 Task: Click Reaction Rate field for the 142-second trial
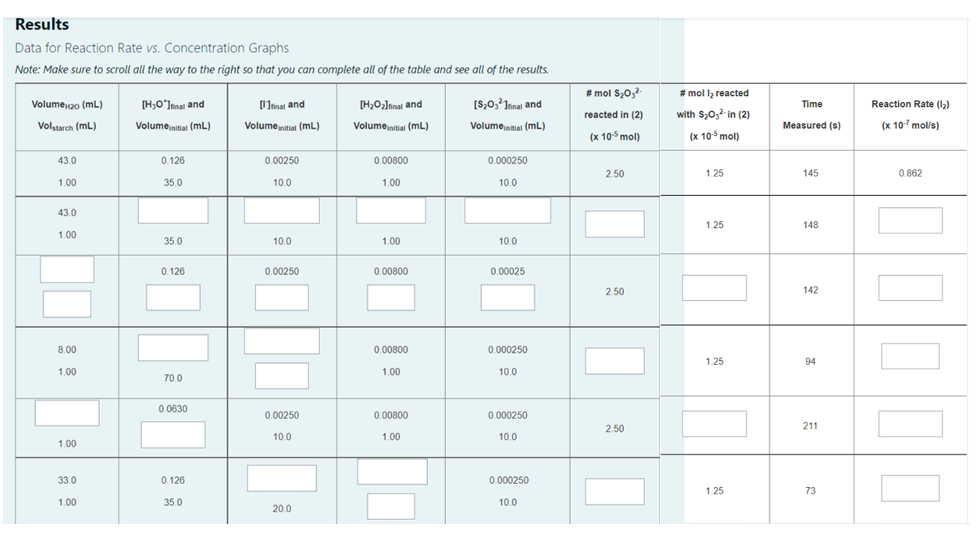click(x=911, y=289)
